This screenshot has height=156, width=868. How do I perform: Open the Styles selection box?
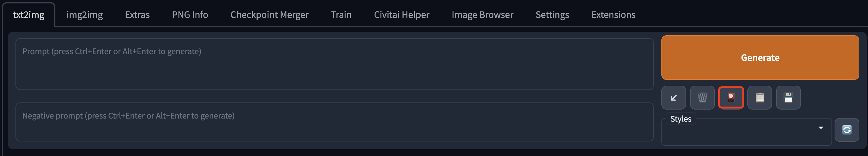[746, 132]
